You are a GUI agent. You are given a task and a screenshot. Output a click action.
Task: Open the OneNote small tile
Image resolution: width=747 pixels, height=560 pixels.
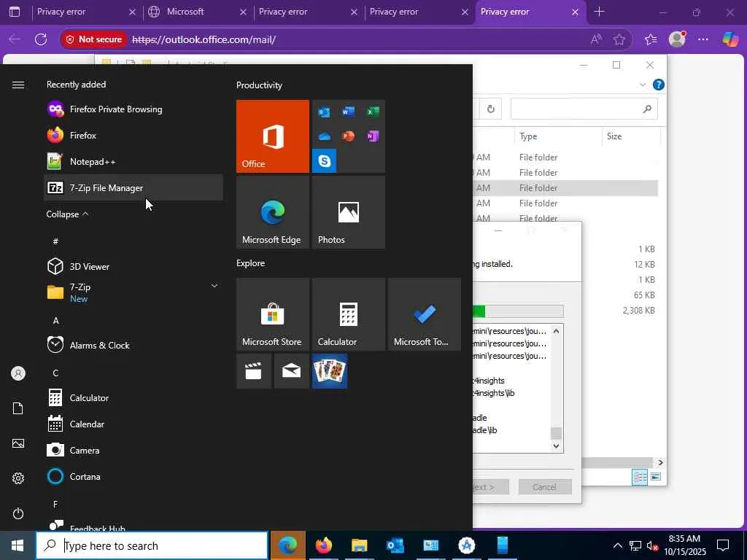(x=373, y=136)
